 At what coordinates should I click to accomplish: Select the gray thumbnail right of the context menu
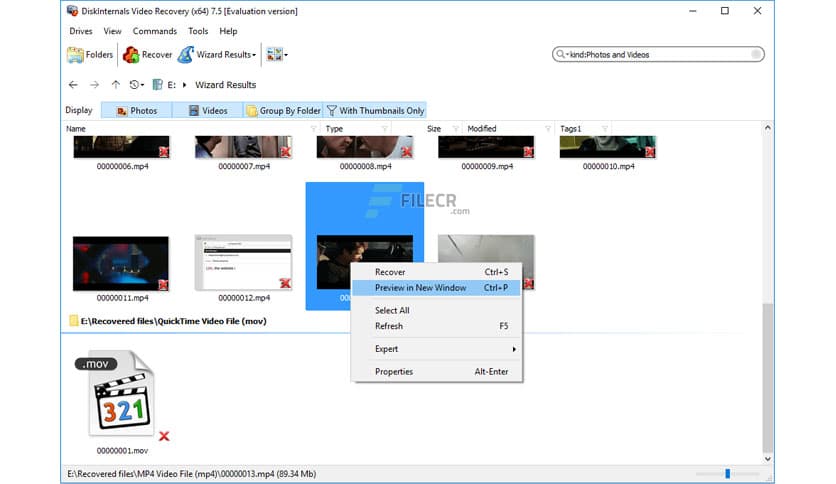point(486,248)
